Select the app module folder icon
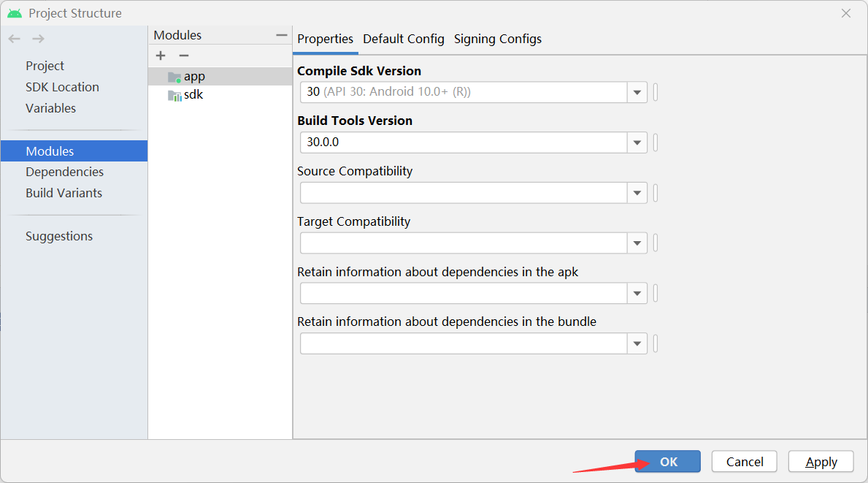 (x=174, y=77)
